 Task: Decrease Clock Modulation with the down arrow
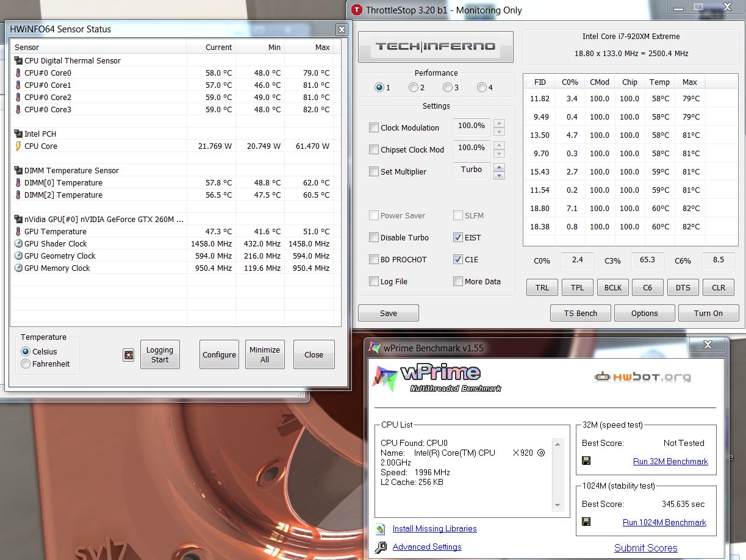[500, 132]
